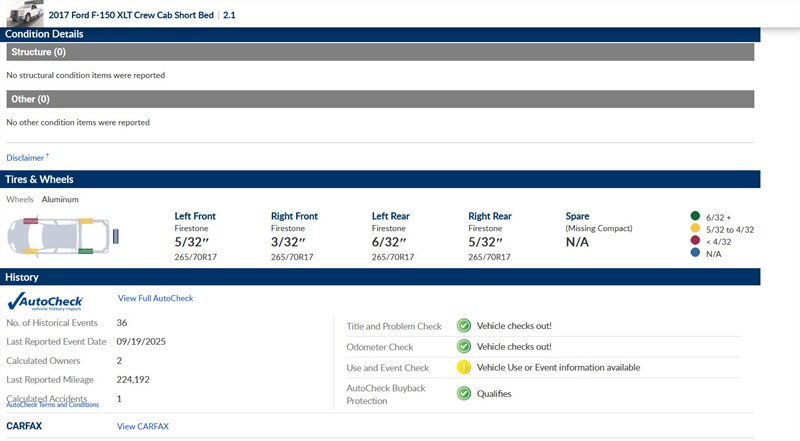800x441 pixels.
Task: Click the Odometer Check green checkmark
Action: tap(464, 347)
